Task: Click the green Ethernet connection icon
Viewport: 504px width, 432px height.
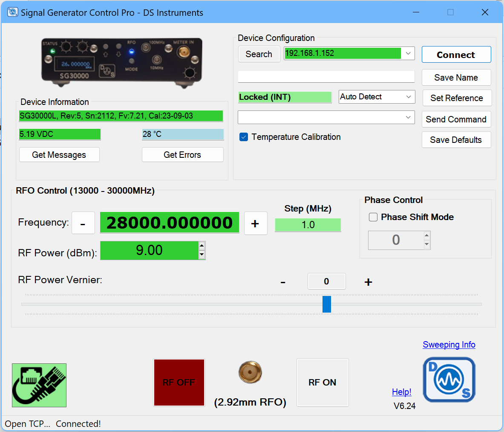Action: click(39, 385)
